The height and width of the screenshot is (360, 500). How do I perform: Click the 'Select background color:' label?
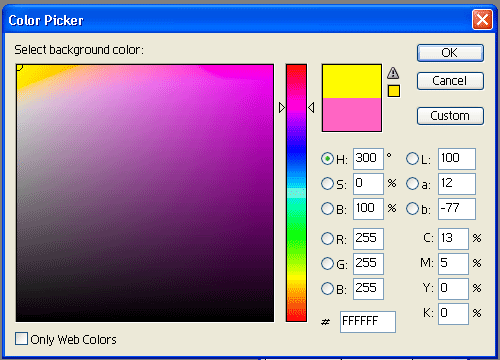[x=79, y=50]
